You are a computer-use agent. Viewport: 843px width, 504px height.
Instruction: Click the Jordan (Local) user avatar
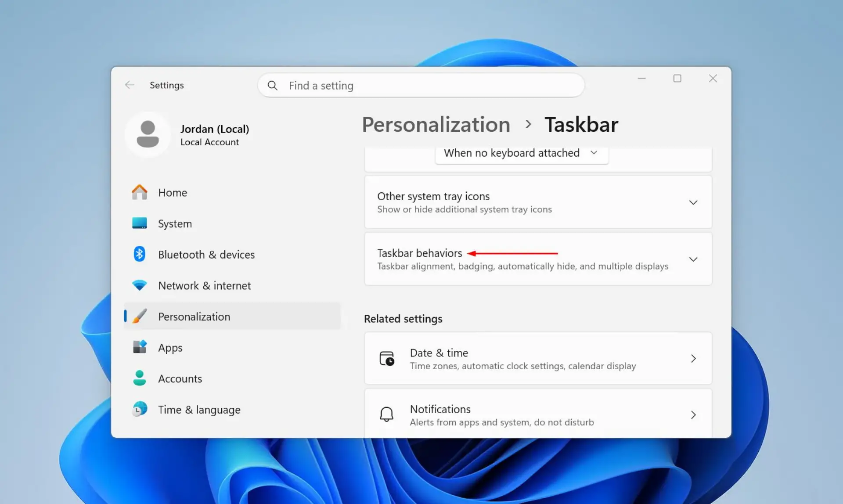[x=148, y=134]
